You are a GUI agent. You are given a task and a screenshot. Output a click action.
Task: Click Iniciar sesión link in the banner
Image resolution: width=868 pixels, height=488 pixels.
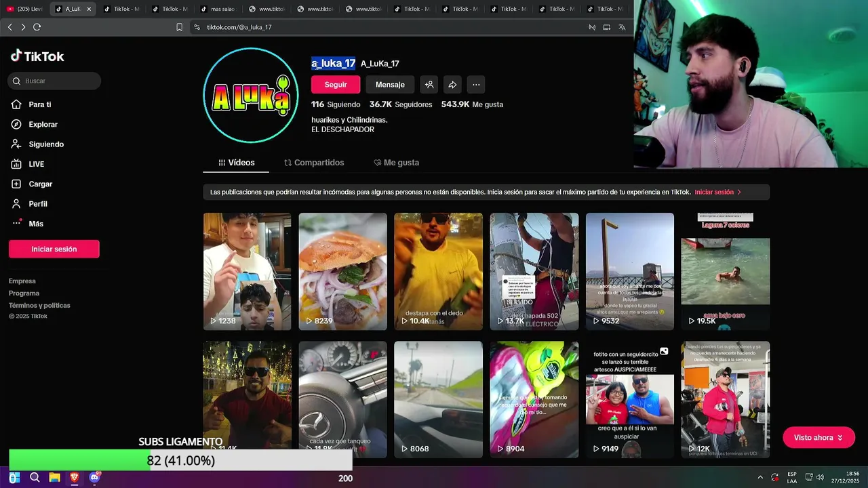point(717,192)
